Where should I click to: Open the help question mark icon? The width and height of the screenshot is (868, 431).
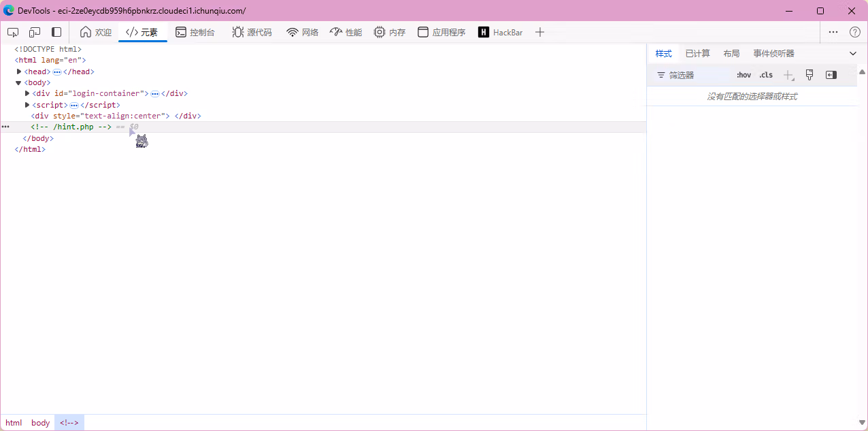[855, 32]
